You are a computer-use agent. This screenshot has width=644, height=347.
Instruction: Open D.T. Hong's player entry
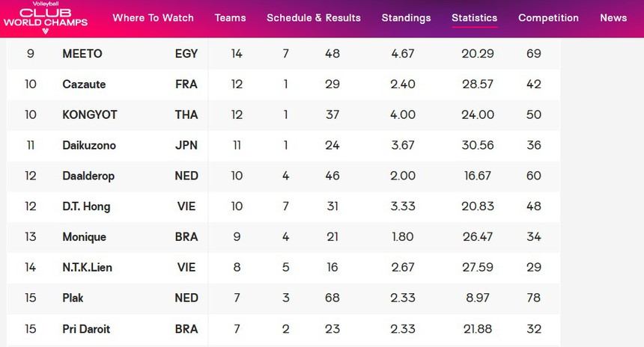pyautogui.click(x=86, y=206)
